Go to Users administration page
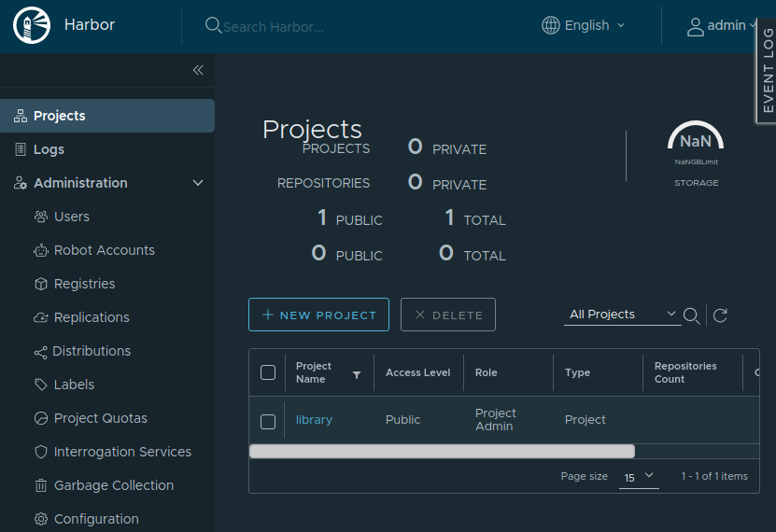The height and width of the screenshot is (532, 776). pyautogui.click(x=72, y=217)
